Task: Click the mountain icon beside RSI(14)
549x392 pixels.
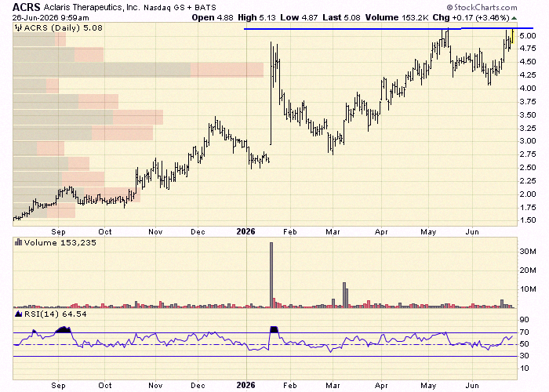Action: [x=19, y=314]
